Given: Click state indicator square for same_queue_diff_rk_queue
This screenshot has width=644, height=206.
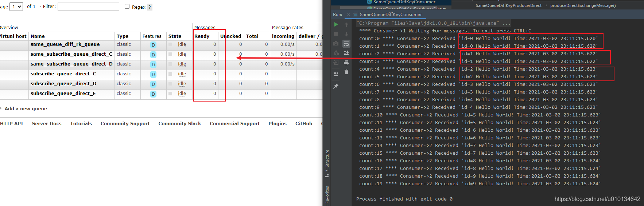Looking at the screenshot, I should pos(170,44).
